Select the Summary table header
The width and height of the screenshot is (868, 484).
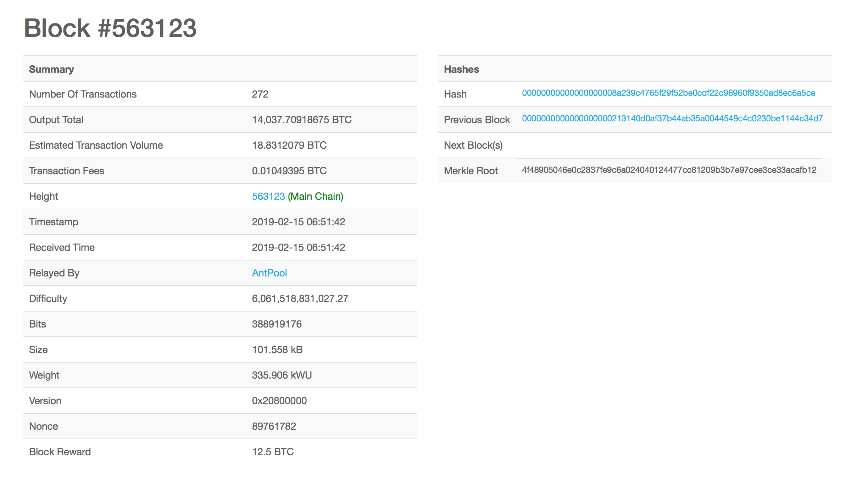coord(51,69)
